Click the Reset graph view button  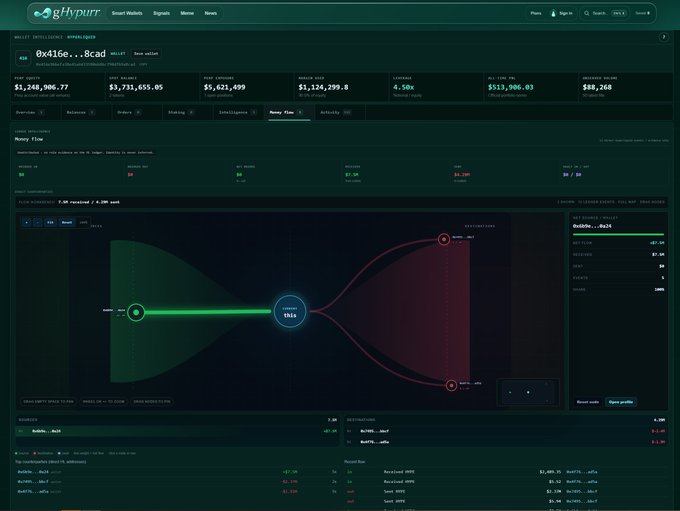coord(67,222)
